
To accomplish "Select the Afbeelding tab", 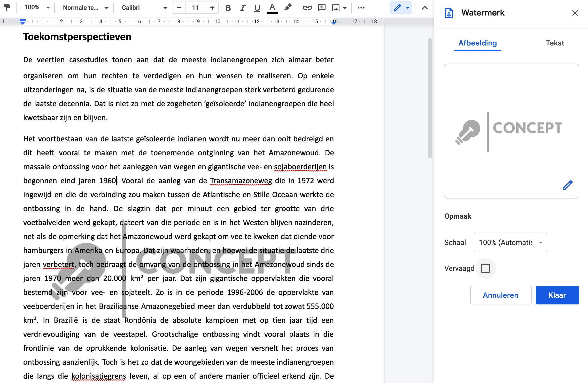I will point(477,43).
